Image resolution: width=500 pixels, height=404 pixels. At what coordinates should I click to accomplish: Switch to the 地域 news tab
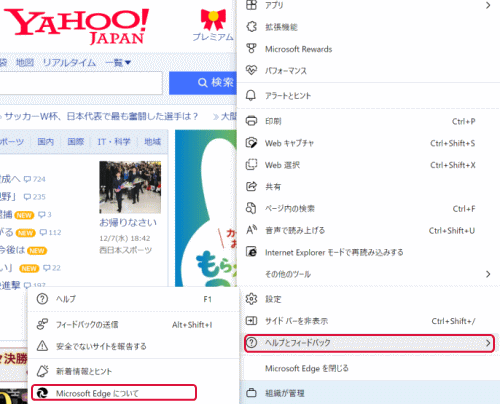(152, 142)
